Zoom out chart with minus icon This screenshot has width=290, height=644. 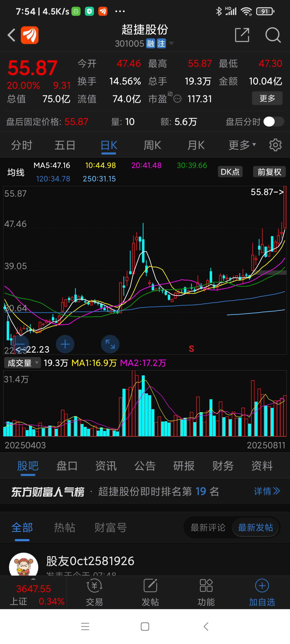click(x=20, y=344)
